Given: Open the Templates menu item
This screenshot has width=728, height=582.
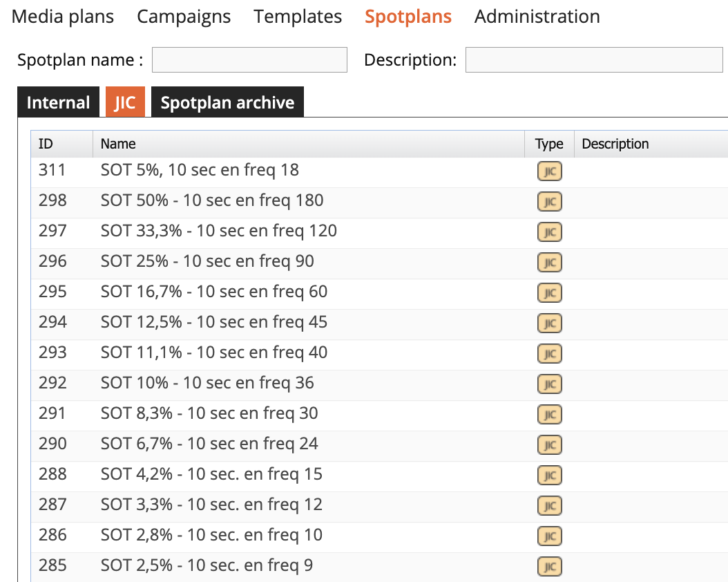Looking at the screenshot, I should pos(298,17).
